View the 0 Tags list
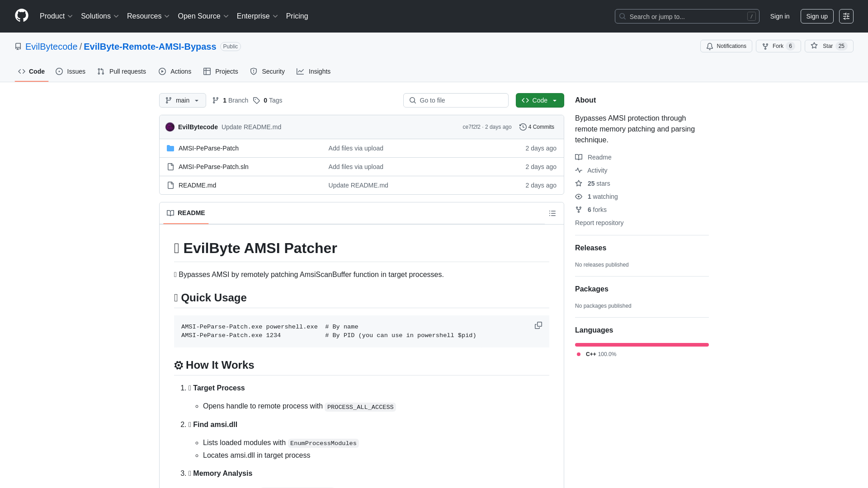Image resolution: width=868 pixels, height=488 pixels. coord(268,100)
